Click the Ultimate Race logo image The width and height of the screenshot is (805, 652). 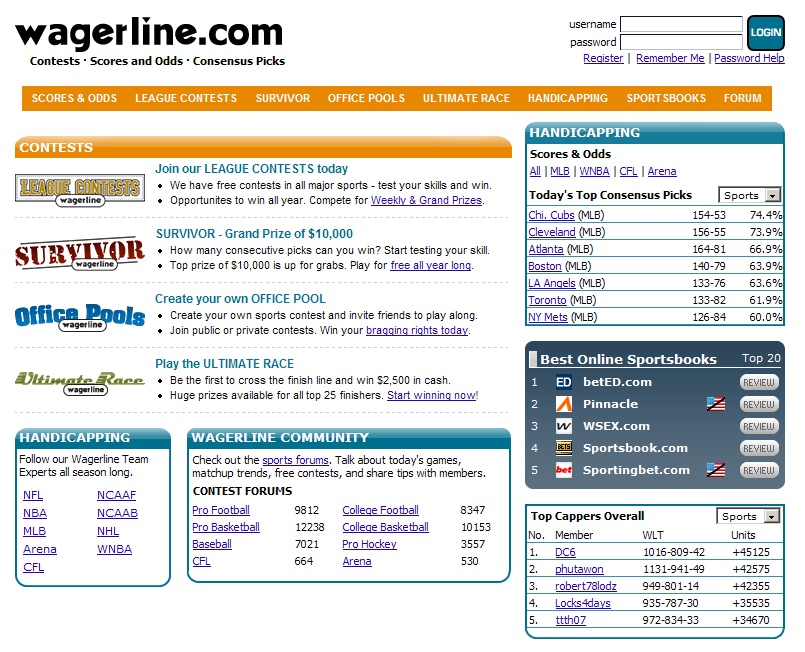tap(80, 383)
